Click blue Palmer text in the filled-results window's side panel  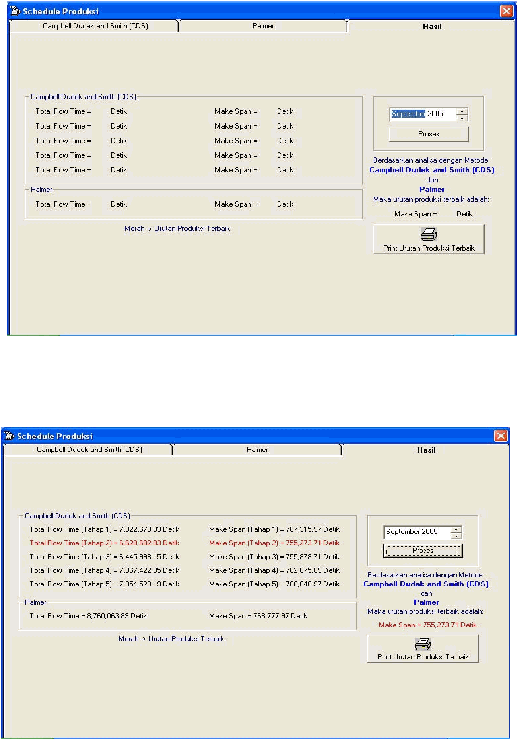tap(426, 602)
